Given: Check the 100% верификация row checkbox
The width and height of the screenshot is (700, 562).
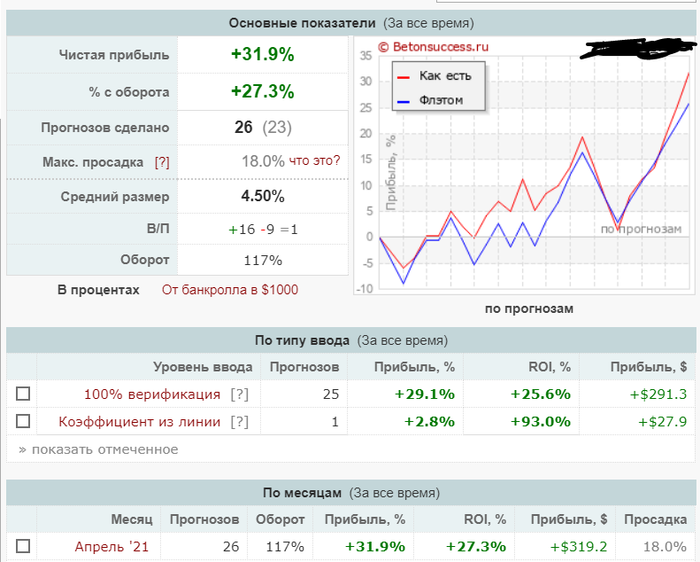Looking at the screenshot, I should pyautogui.click(x=23, y=394).
